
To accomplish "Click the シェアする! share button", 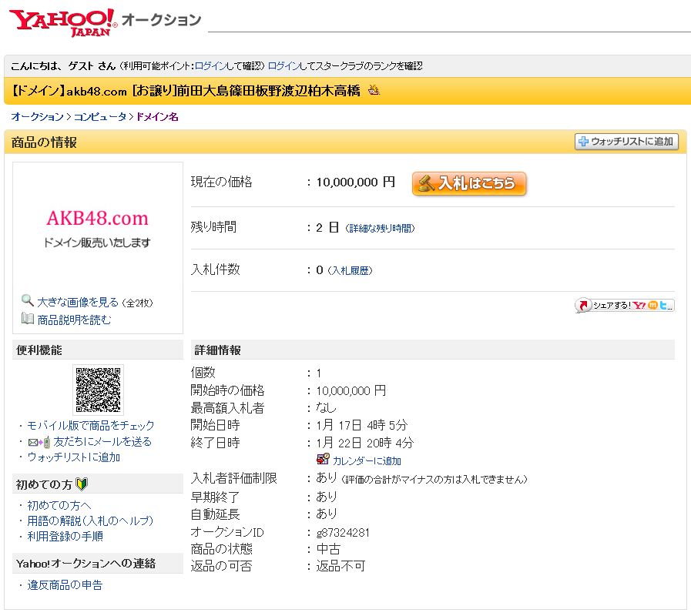I will [x=625, y=305].
